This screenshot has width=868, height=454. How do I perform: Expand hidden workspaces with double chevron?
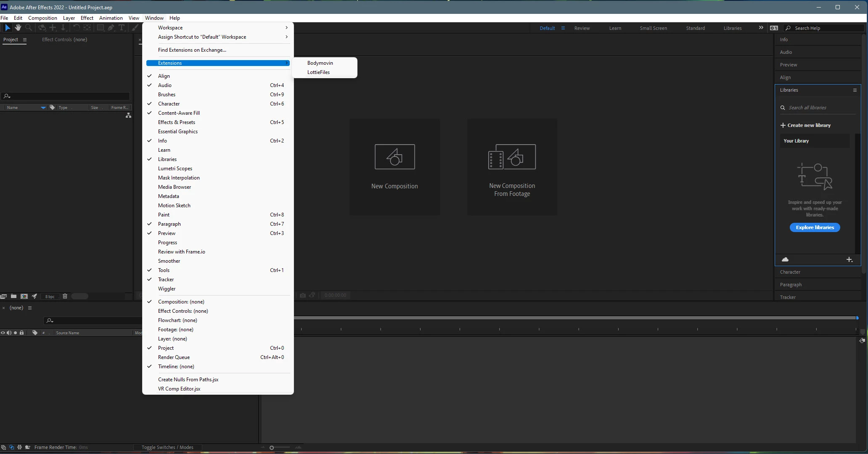click(x=761, y=28)
